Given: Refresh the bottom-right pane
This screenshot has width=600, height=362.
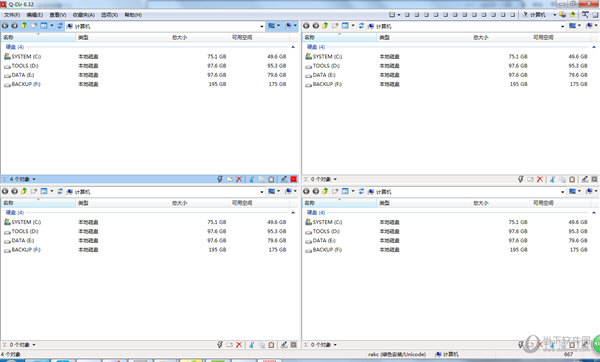Looking at the screenshot, I should point(361,191).
